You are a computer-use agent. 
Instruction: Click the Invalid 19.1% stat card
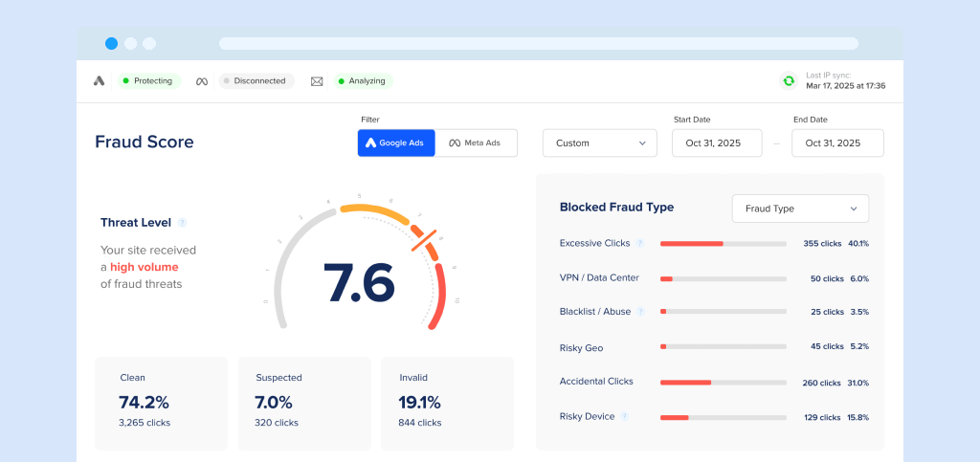pos(447,403)
